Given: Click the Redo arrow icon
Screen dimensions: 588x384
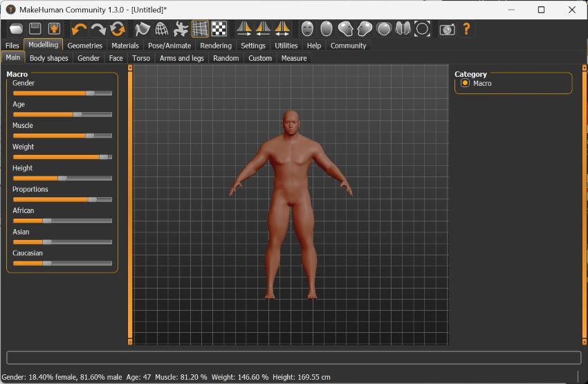Looking at the screenshot, I should pos(98,29).
